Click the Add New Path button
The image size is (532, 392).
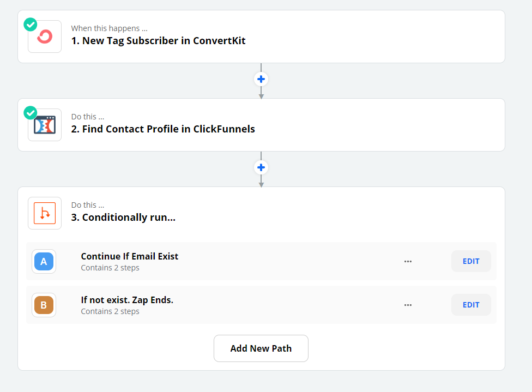point(261,348)
